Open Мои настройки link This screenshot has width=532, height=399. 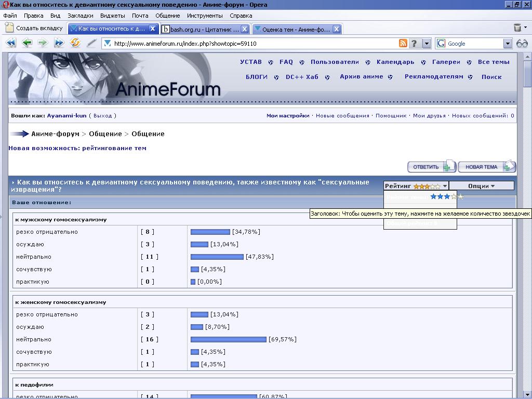(x=288, y=116)
